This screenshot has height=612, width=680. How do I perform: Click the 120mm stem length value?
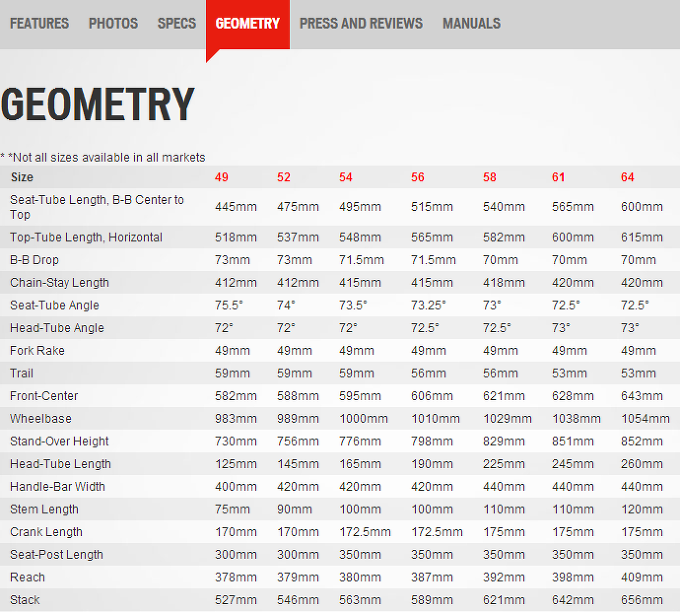point(641,509)
